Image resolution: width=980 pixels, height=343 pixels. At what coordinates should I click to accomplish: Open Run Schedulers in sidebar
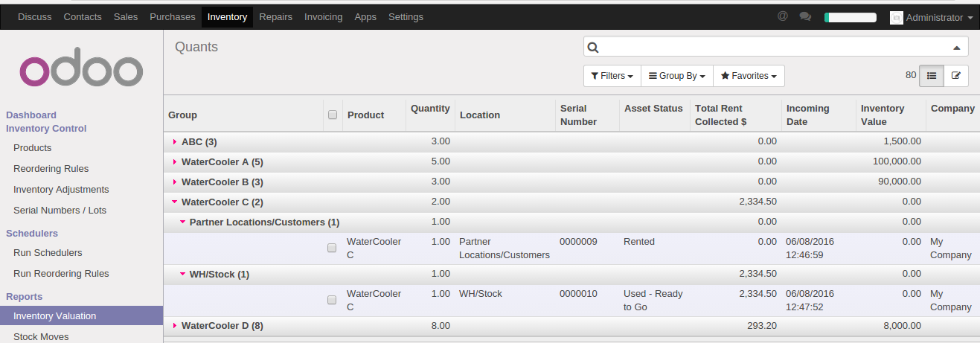(48, 252)
